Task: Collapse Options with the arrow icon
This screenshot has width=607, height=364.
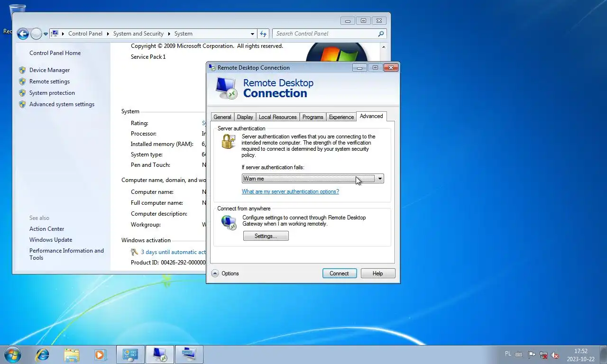Action: coord(215,273)
